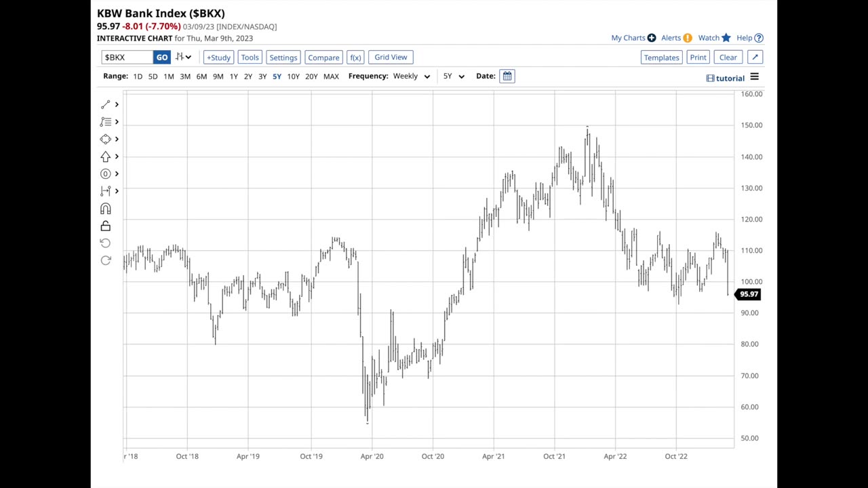The height and width of the screenshot is (488, 868).
Task: Expand the measure tool submenu chevron
Action: [x=117, y=191]
